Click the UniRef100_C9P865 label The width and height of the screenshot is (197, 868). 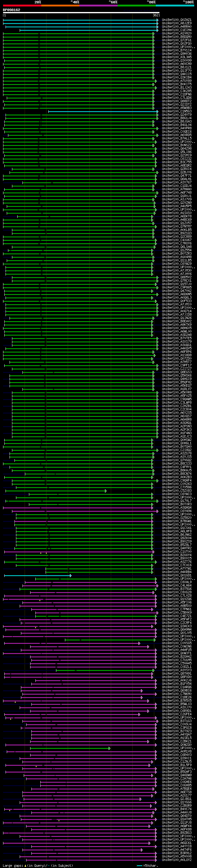176,287
